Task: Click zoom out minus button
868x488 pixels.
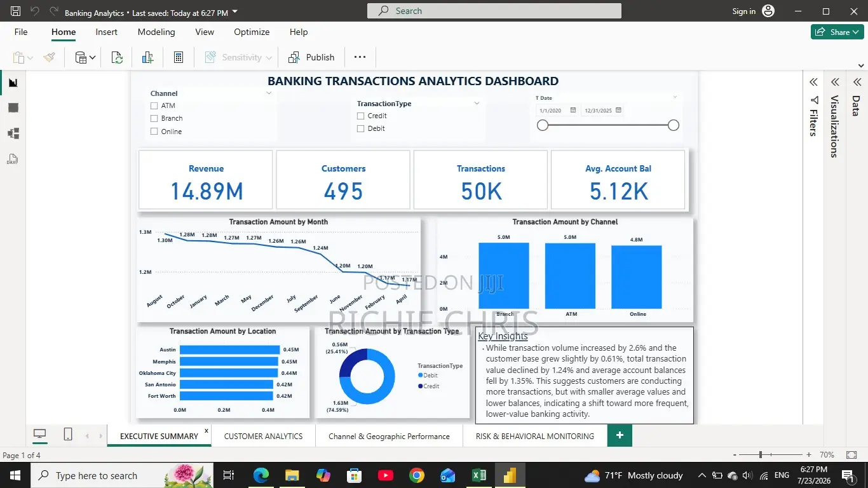Action: coord(735,455)
